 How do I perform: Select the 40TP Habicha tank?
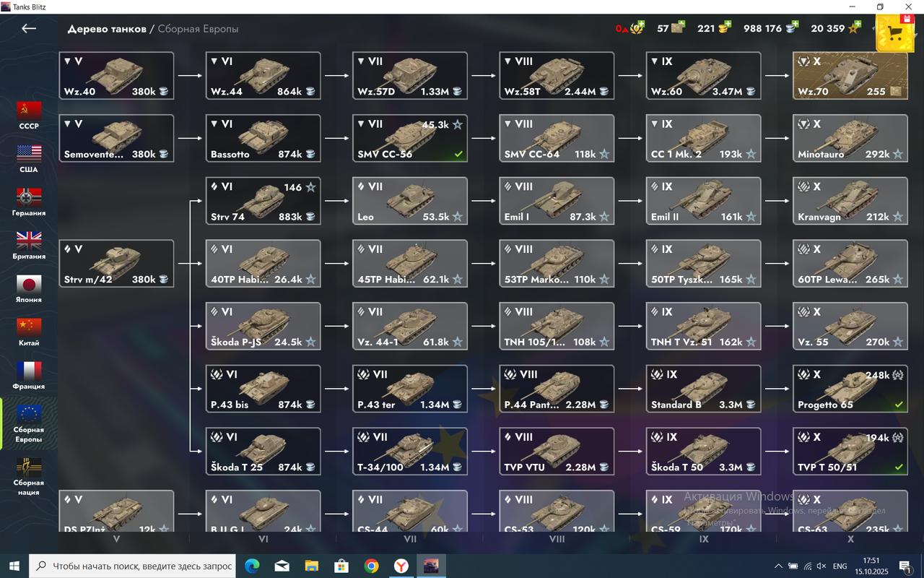263,264
